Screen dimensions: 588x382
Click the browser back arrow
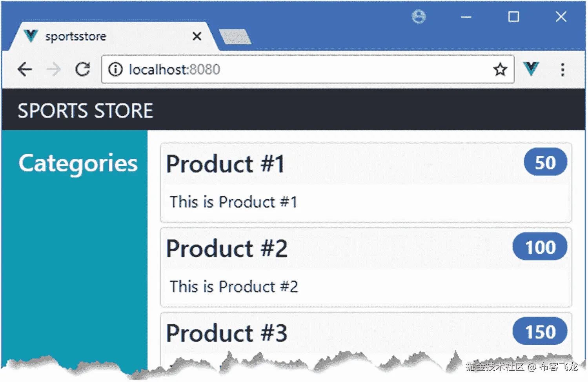point(25,69)
